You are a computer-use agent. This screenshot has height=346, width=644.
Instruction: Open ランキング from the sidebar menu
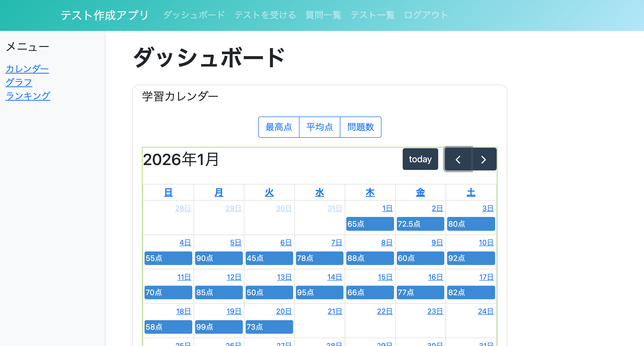[x=28, y=96]
